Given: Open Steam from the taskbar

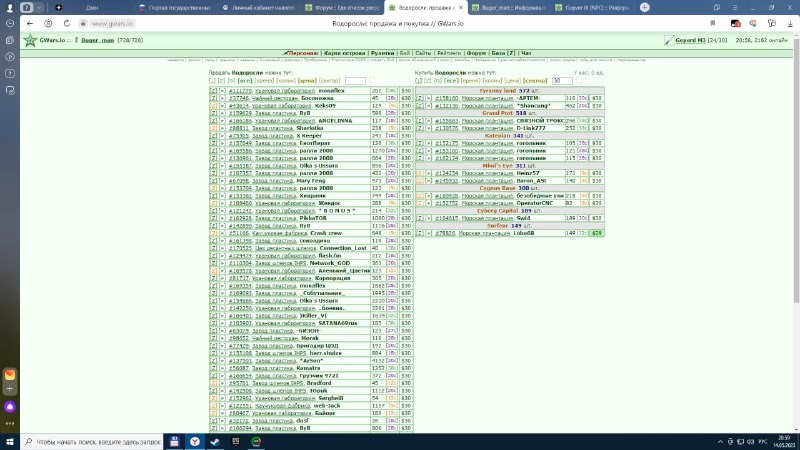Looking at the screenshot, I should point(215,442).
